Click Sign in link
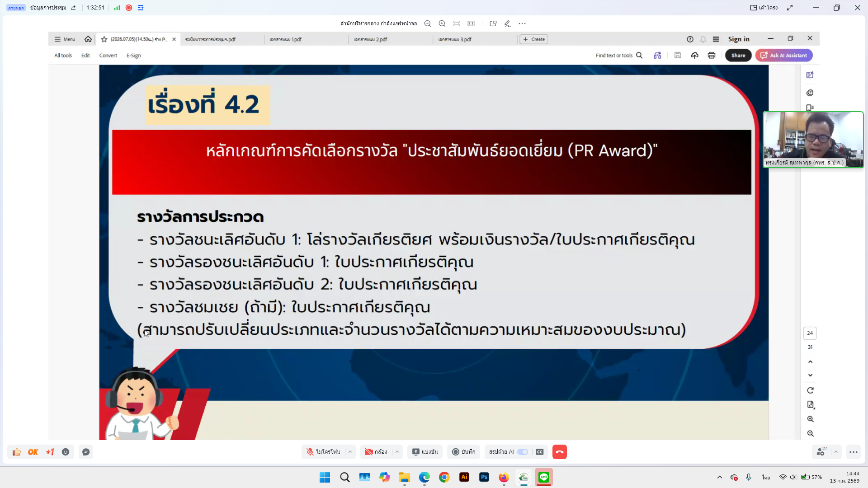Screen dimensions: 868x488 [x=739, y=39]
